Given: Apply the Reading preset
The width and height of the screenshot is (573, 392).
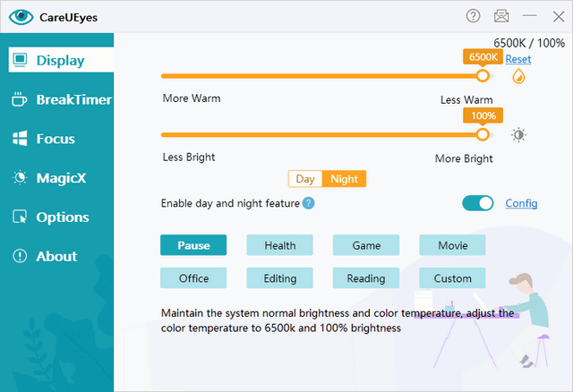Looking at the screenshot, I should pos(366,278).
